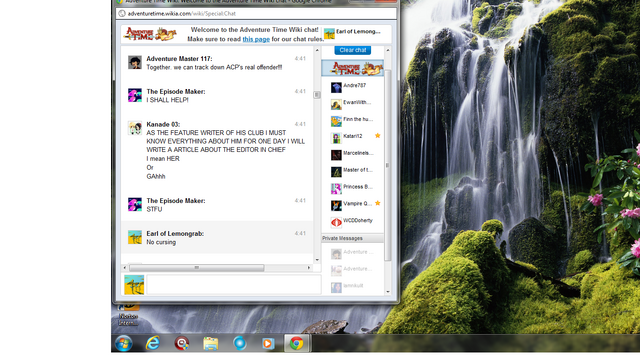Collapse the Private Messages section header
The height and width of the screenshot is (360, 640).
coord(353,238)
